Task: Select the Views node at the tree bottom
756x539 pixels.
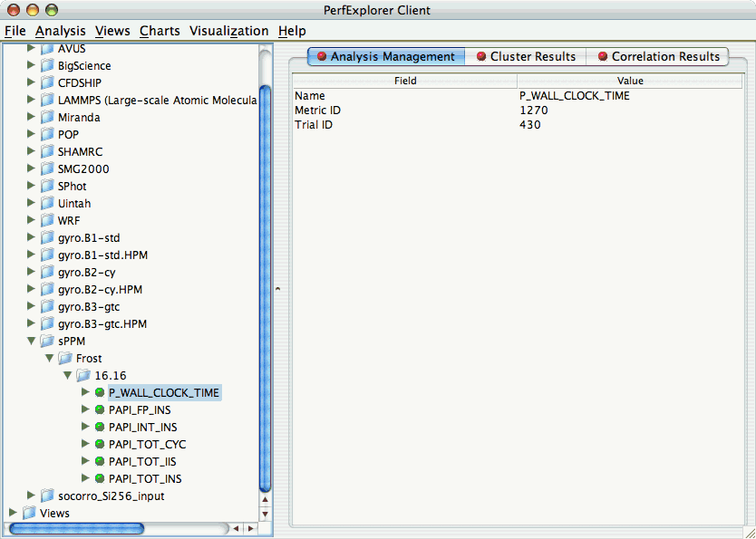Action: (x=55, y=513)
